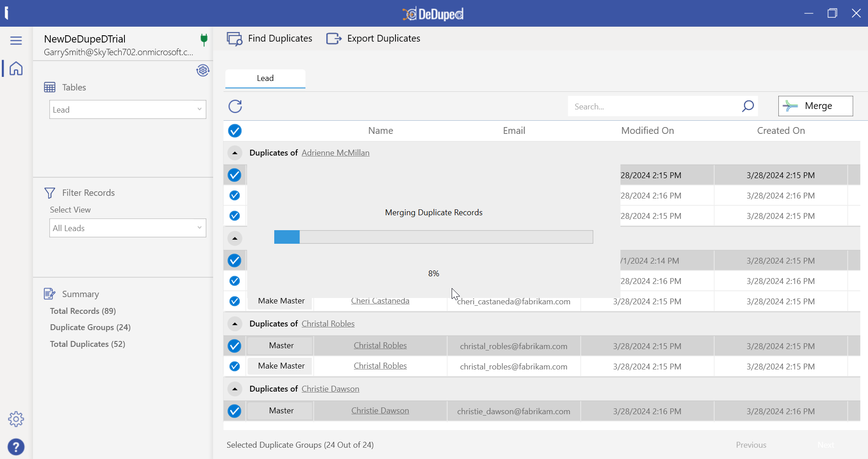Uncheck the 3/28/2024 2:16 PM Adrienne row checkbox
Image resolution: width=868 pixels, height=459 pixels.
pos(234,195)
